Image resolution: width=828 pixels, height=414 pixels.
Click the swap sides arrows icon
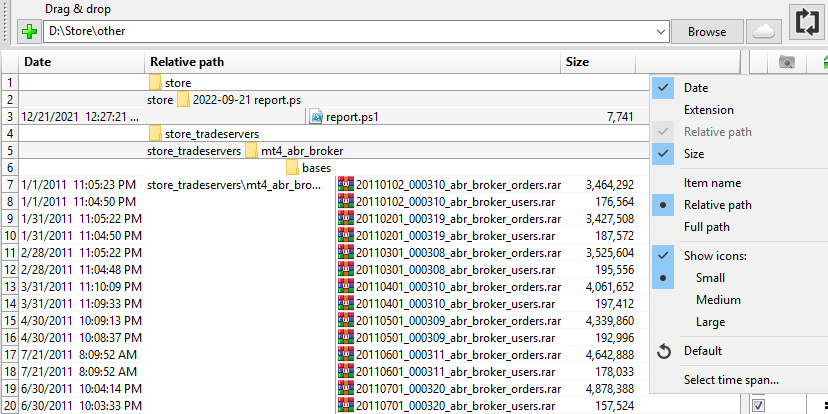point(807,22)
